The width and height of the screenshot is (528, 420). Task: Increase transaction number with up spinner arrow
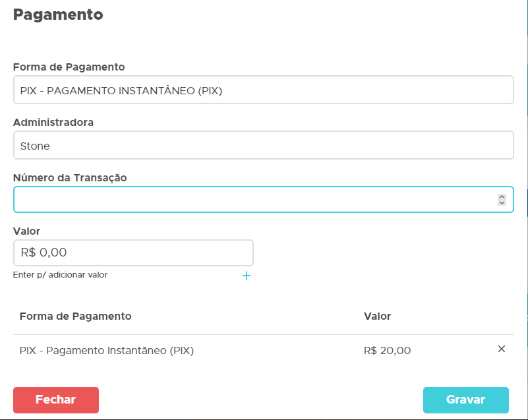point(502,196)
